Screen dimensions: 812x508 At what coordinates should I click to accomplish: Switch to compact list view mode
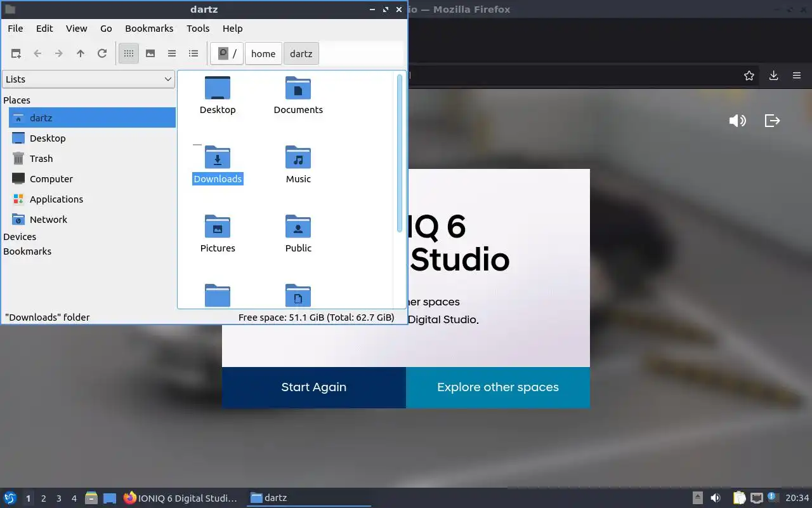(x=172, y=54)
